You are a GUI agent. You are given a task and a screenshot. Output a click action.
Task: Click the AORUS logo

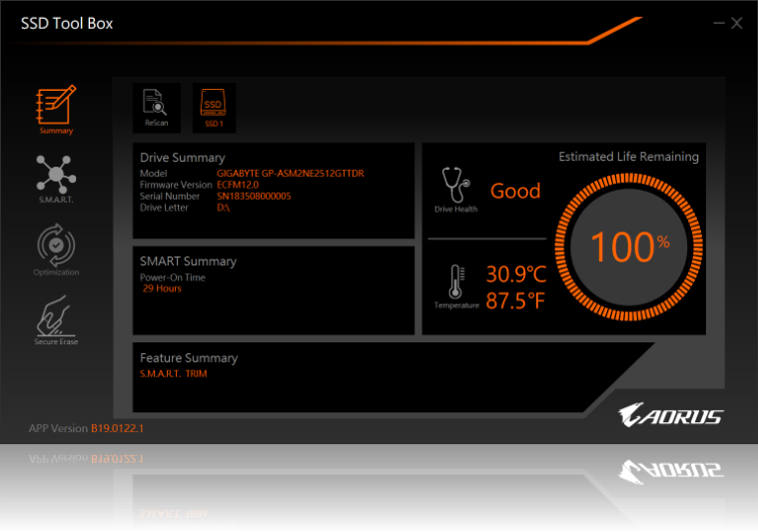click(x=669, y=415)
